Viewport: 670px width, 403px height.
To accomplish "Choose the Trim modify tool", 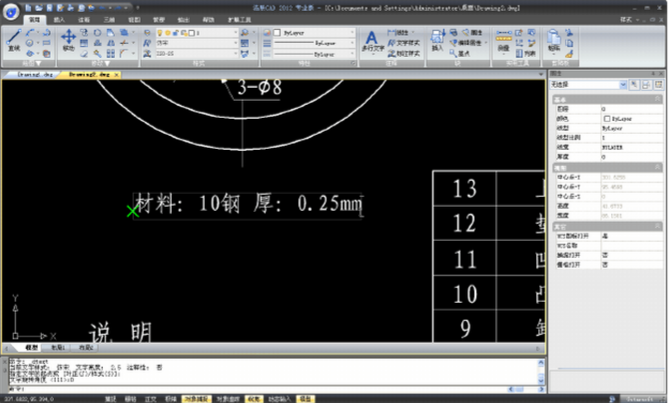I will point(124,43).
